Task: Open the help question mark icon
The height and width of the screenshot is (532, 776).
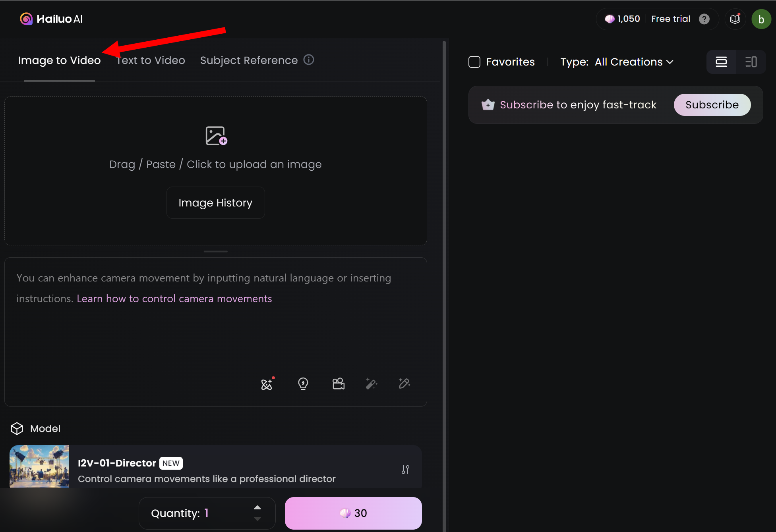Action: pos(704,19)
